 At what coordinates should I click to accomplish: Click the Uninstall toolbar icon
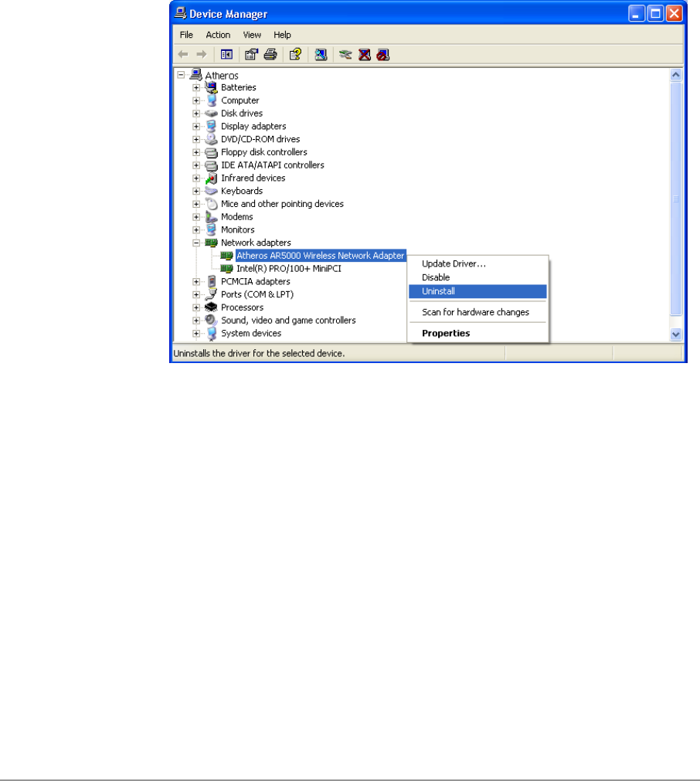click(364, 54)
